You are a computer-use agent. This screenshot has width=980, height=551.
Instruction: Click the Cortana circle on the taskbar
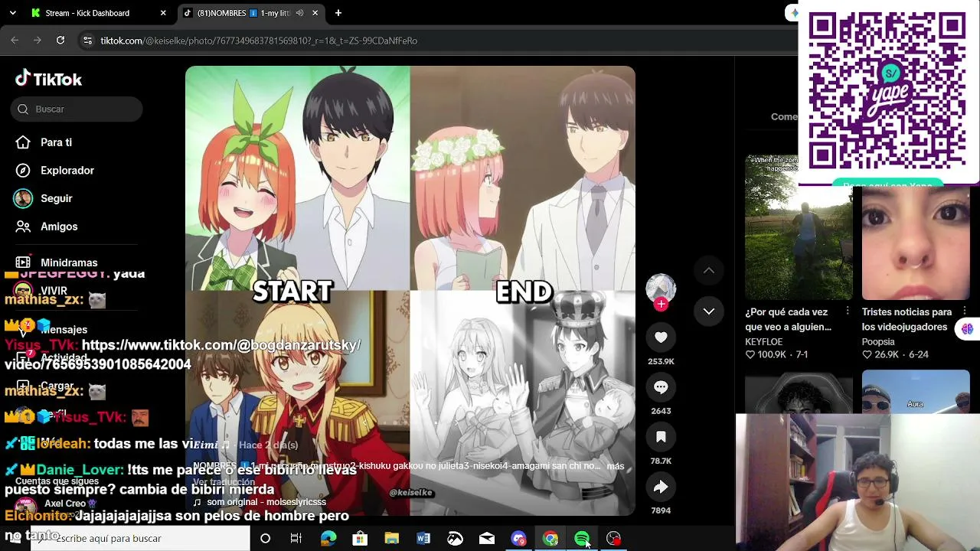265,539
